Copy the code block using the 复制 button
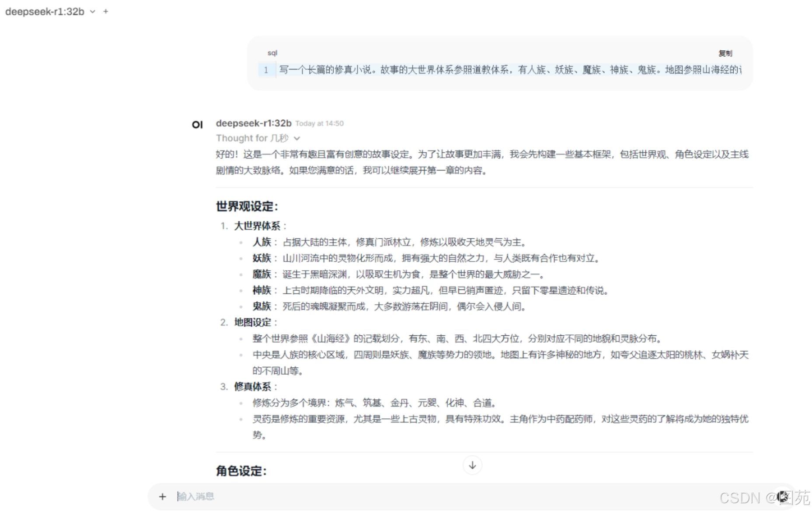This screenshot has width=812, height=512. pos(725,53)
